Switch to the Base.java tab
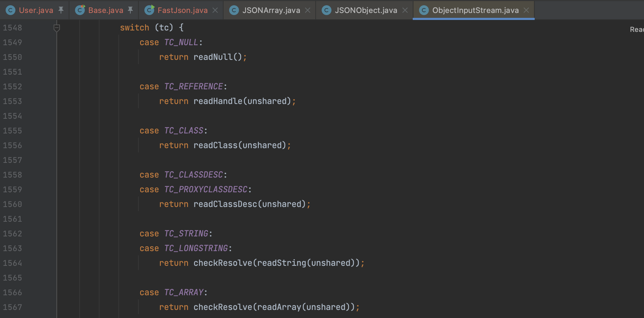Screen dimensions: 644x318 click(104, 10)
